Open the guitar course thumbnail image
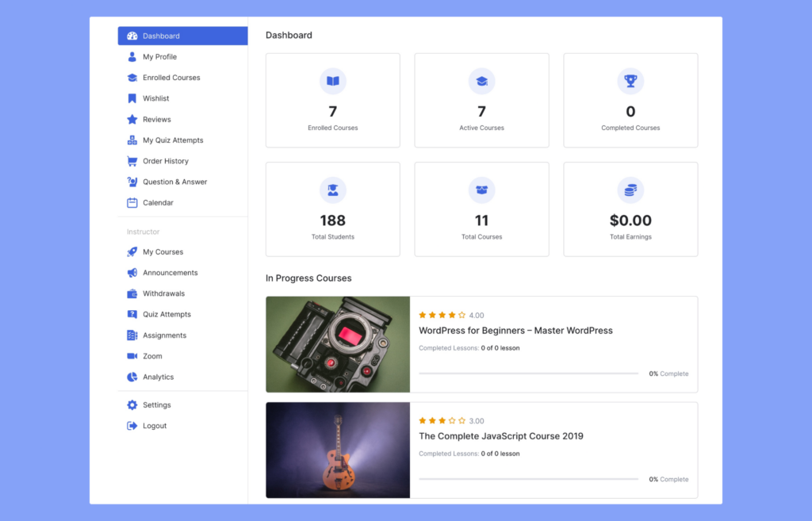The height and width of the screenshot is (521, 812). pyautogui.click(x=337, y=450)
